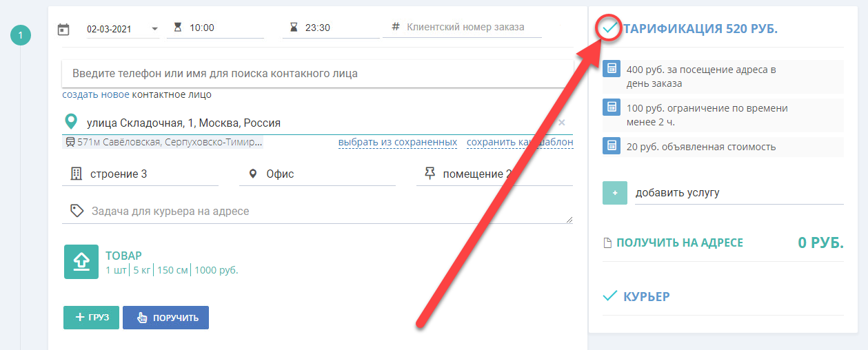868x350 pixels.
Task: Expand the КУРЬЕР section header
Action: tap(647, 297)
